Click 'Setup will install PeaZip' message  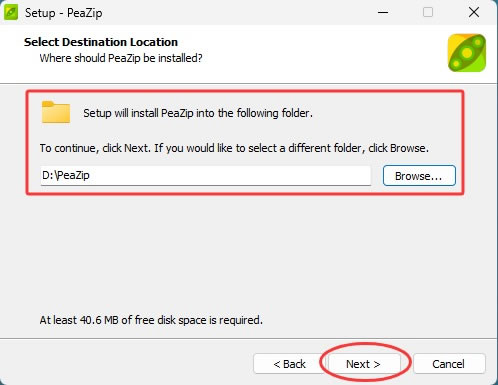click(x=198, y=113)
